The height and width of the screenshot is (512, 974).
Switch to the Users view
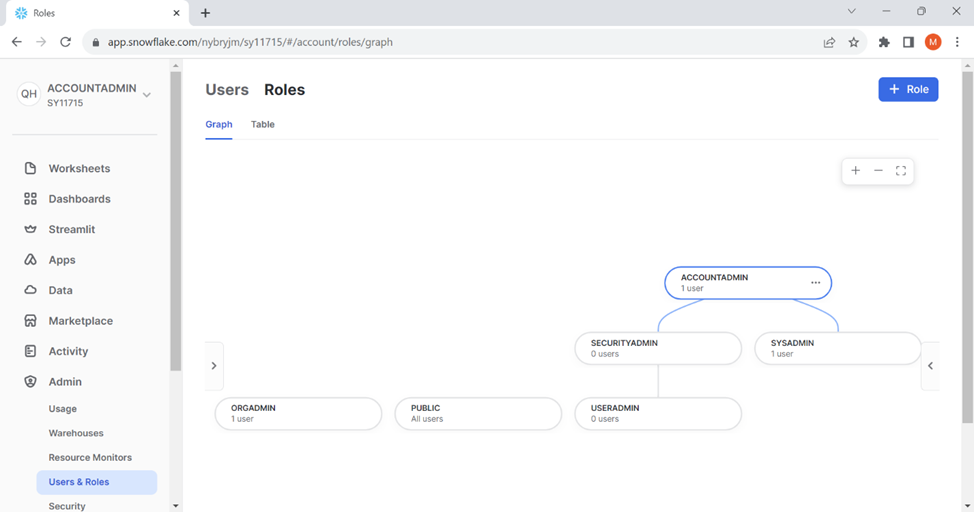tap(227, 90)
